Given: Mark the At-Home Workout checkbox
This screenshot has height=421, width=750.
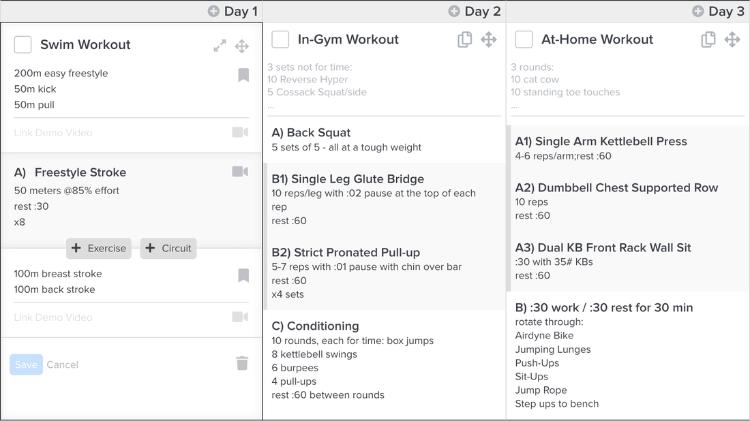Looking at the screenshot, I should click(x=524, y=39).
